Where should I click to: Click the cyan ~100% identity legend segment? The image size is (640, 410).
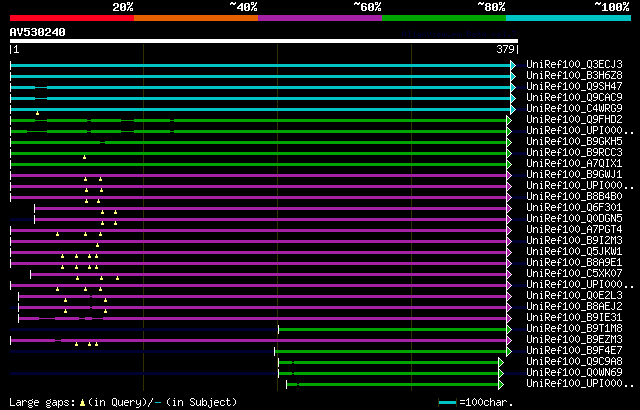(x=569, y=18)
